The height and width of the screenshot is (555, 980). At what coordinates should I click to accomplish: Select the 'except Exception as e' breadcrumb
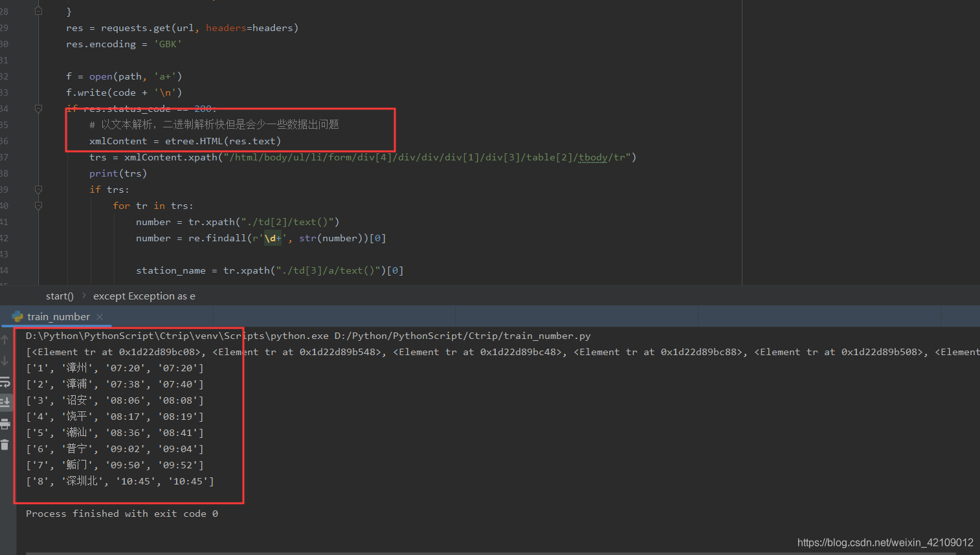[x=144, y=296]
